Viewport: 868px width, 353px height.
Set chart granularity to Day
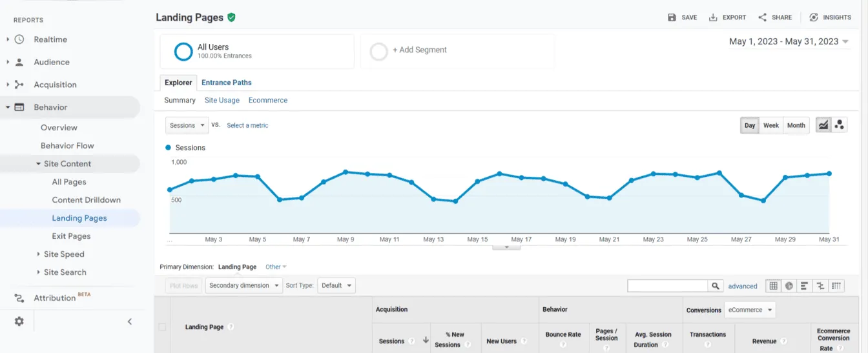click(x=750, y=125)
